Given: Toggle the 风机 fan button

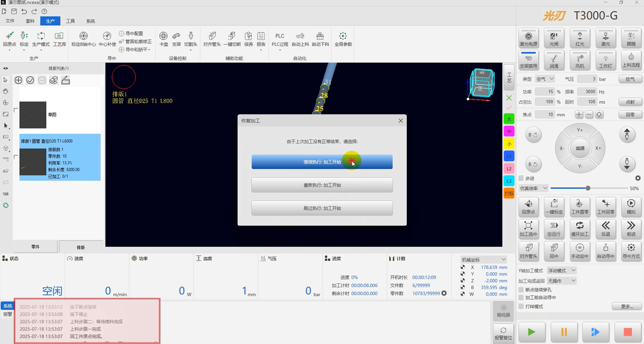Looking at the screenshot, I should click(x=580, y=60).
